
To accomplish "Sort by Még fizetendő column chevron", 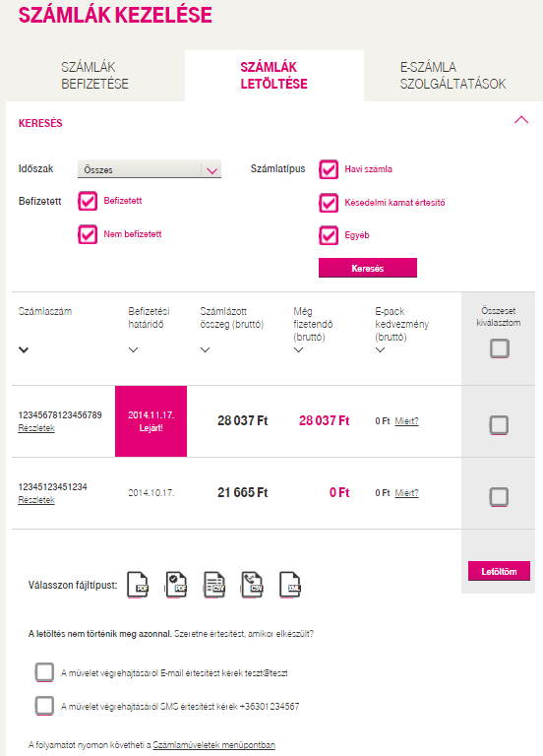I will coord(299,350).
